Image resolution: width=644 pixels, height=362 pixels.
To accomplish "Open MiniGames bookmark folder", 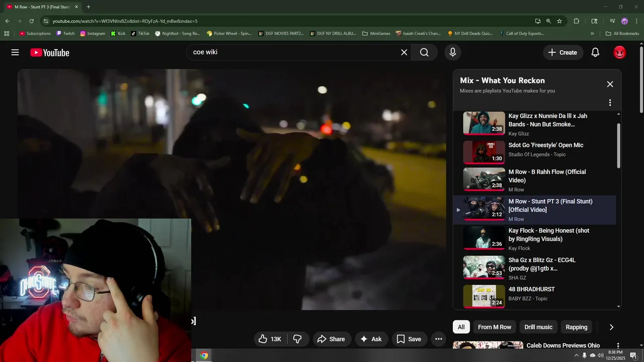I will point(376,34).
